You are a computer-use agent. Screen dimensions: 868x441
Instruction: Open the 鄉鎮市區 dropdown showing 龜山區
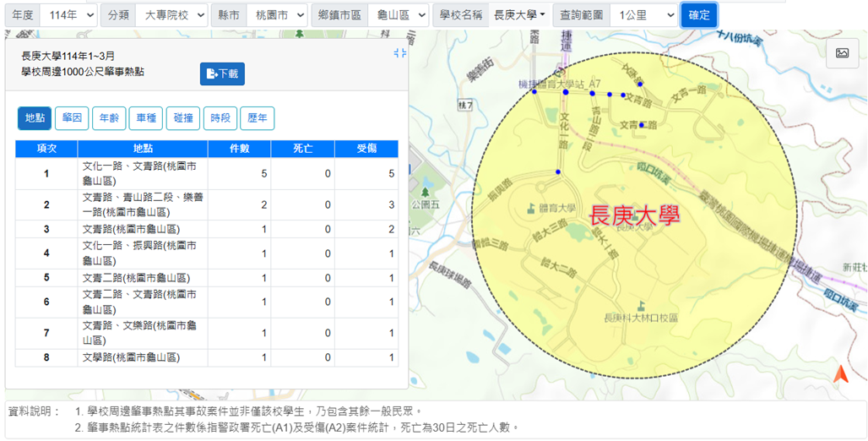398,15
